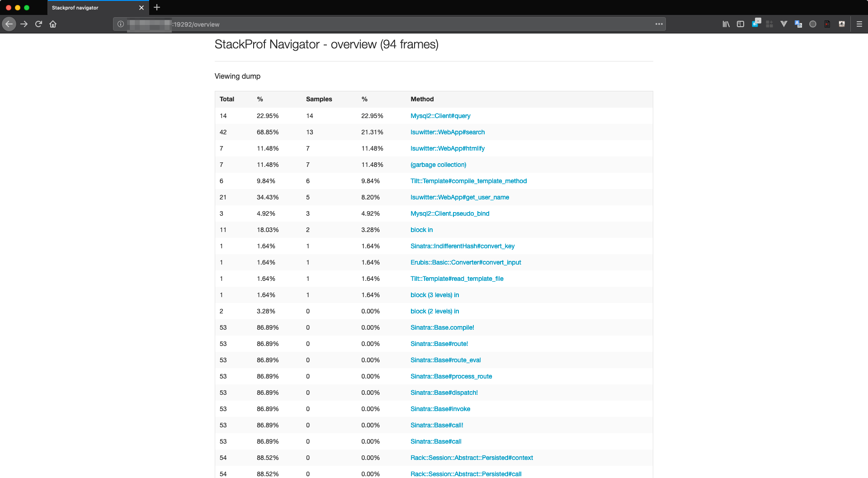This screenshot has height=478, width=868.
Task: Open the 'block (2 levels) in' link
Action: coord(435,311)
